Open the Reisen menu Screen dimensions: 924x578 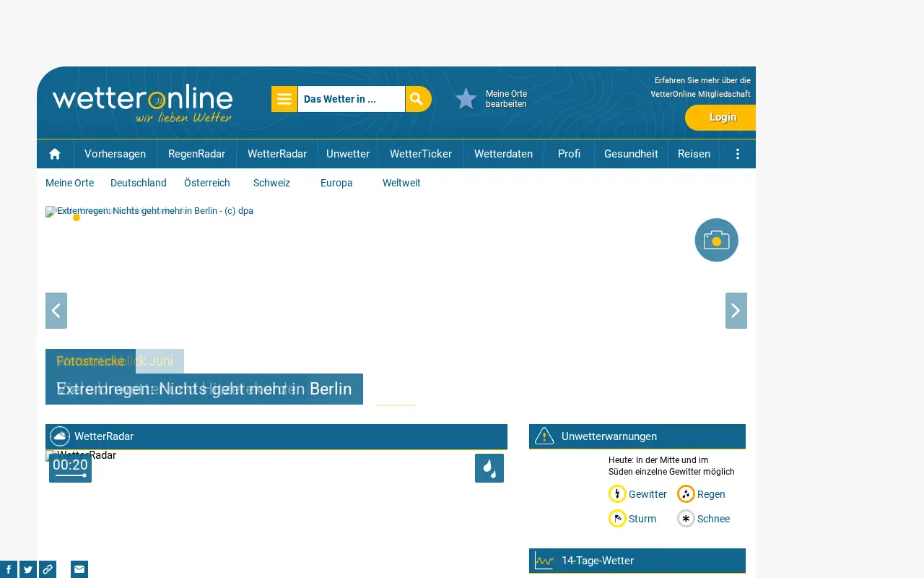point(694,154)
